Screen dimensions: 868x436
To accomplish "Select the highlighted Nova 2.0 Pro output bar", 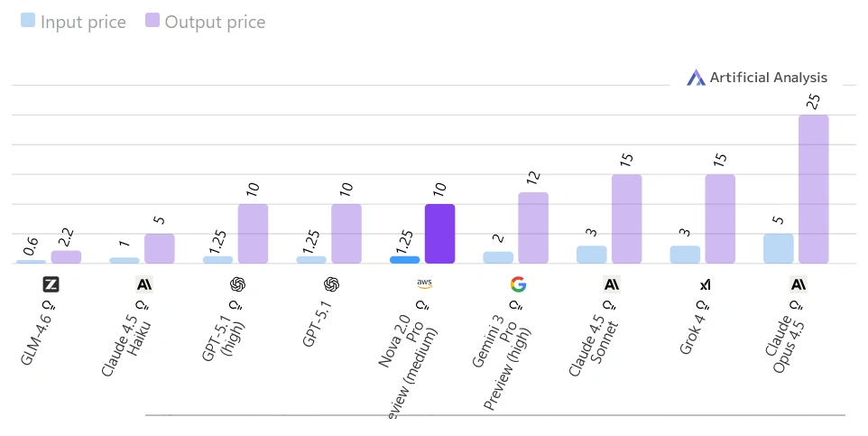I will coord(439,234).
